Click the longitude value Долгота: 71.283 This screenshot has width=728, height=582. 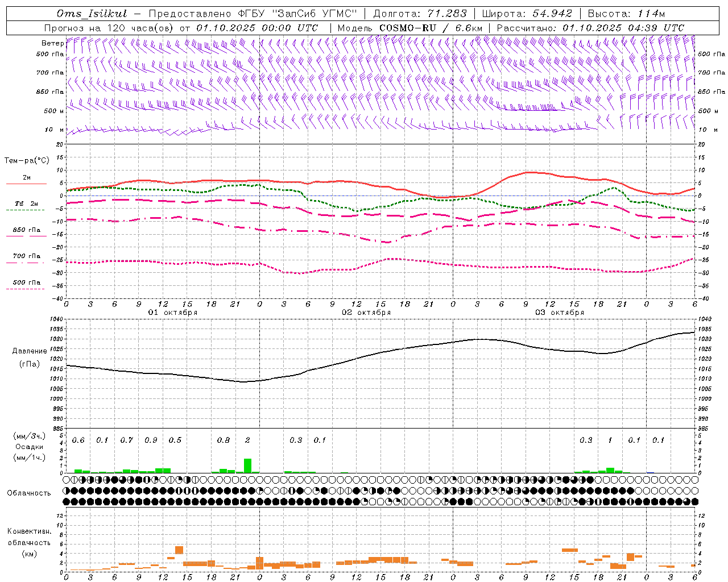click(x=420, y=14)
